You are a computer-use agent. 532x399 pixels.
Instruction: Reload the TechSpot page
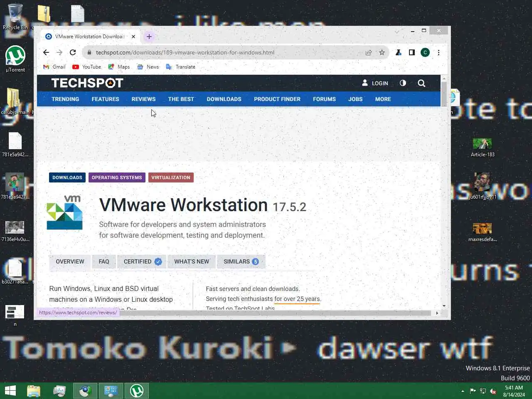click(x=73, y=52)
